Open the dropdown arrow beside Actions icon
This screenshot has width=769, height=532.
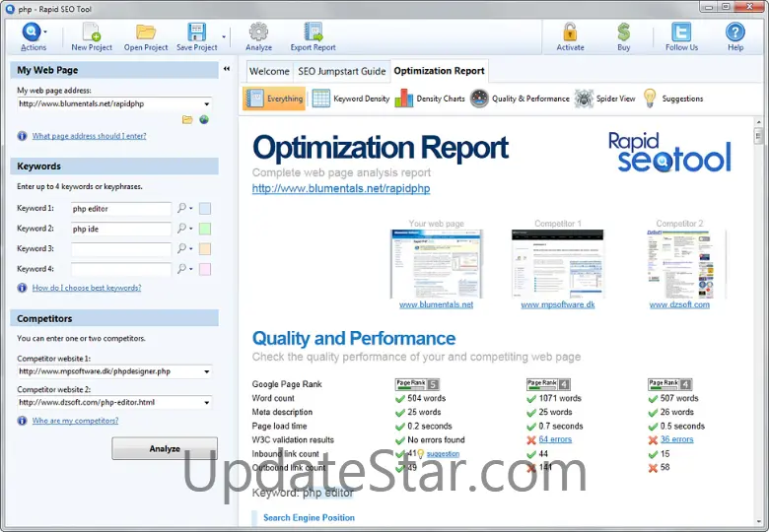[45, 32]
